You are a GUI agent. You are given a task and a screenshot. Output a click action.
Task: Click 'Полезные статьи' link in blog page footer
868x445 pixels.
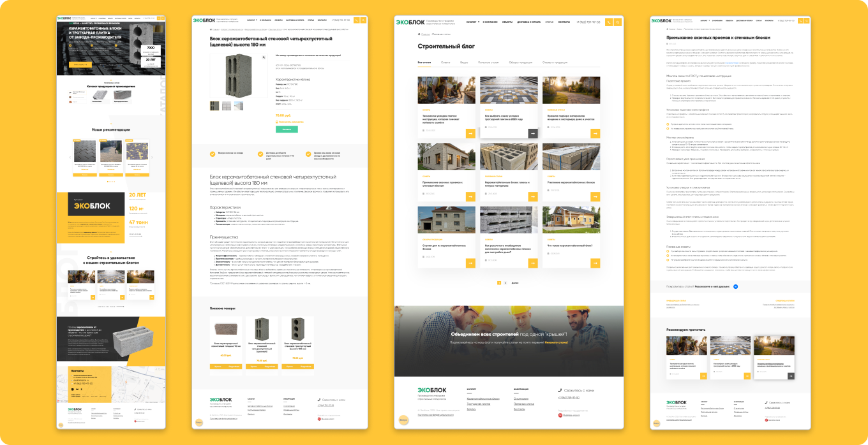click(524, 404)
